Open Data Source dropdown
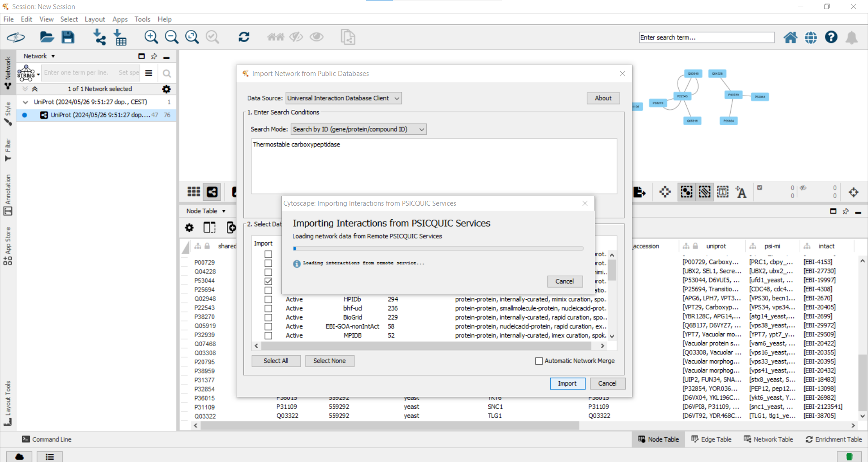This screenshot has height=462, width=868. [x=344, y=98]
